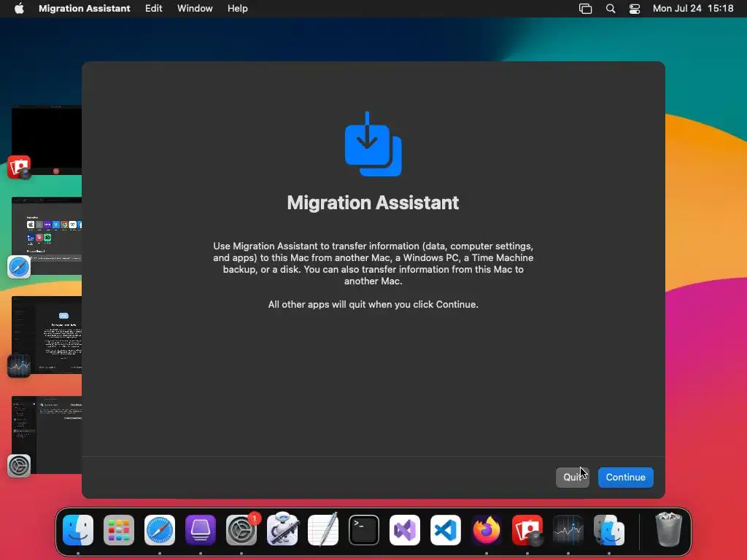Click the Photo Booth icon in Stage Manager
747x560 pixels.
click(x=19, y=167)
